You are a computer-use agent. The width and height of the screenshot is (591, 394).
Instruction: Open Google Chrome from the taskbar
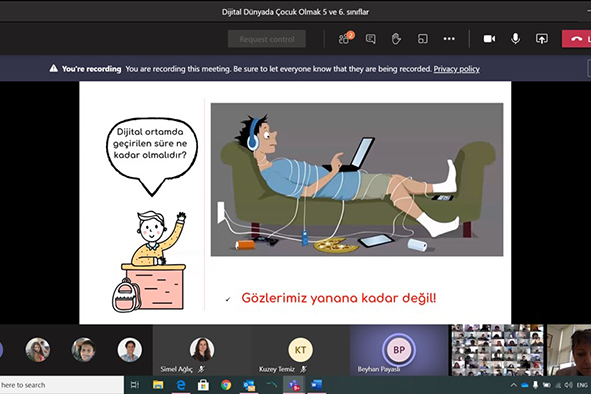[x=226, y=385]
